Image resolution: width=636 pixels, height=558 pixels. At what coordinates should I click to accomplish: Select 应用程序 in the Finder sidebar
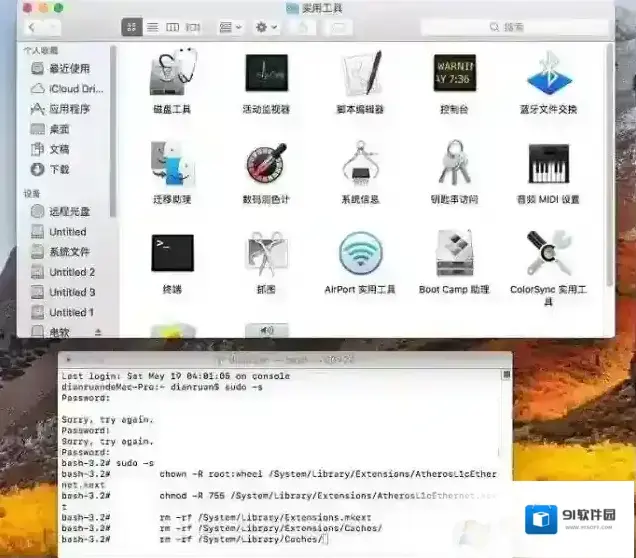tap(69, 109)
